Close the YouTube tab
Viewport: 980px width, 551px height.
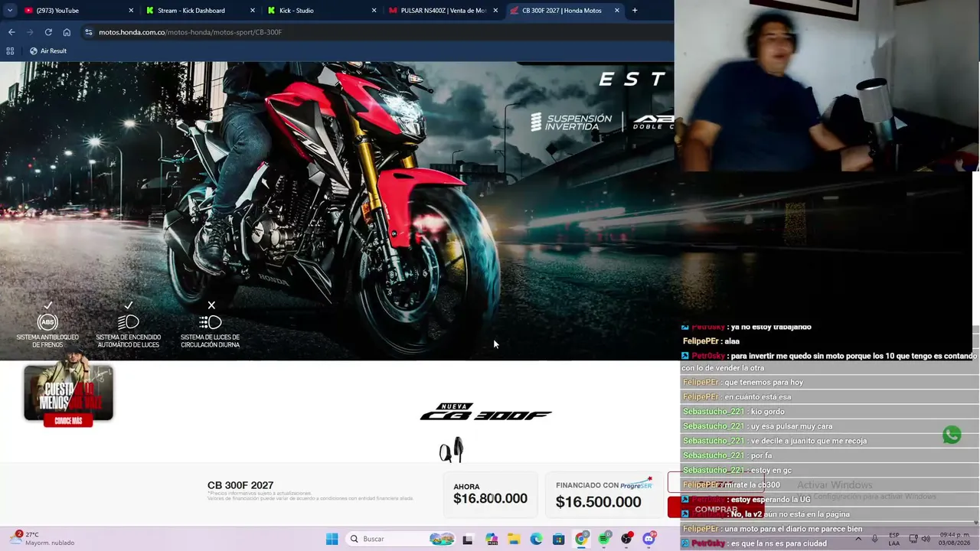tap(131, 11)
